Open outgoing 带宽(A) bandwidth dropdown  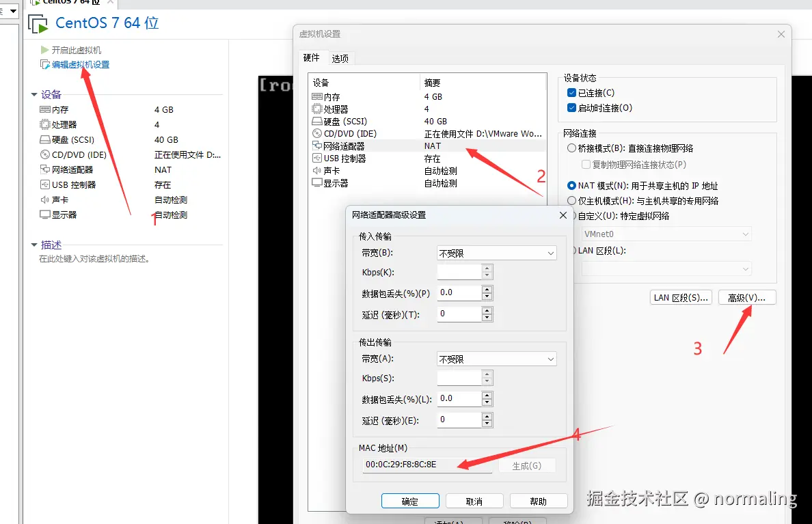point(497,359)
